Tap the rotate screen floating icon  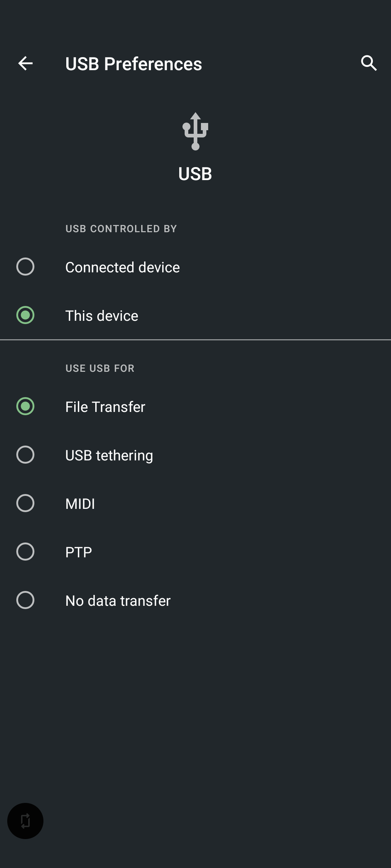(x=25, y=821)
